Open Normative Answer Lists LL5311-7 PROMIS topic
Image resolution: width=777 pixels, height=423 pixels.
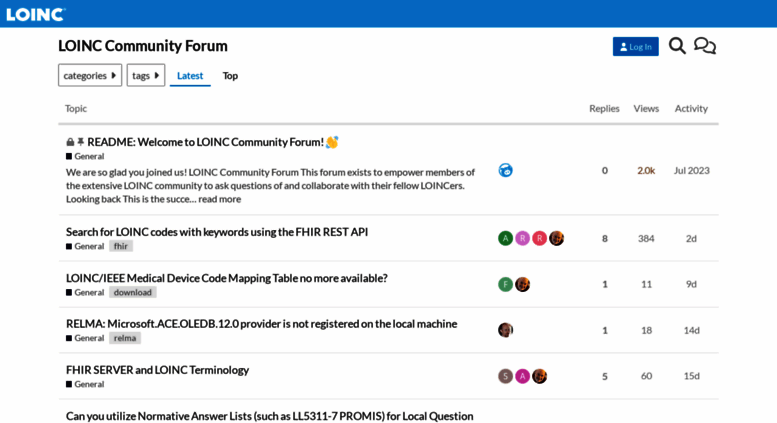coord(269,416)
